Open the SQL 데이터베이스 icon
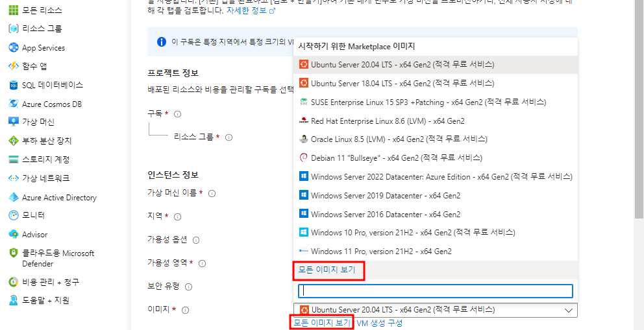 coord(14,86)
